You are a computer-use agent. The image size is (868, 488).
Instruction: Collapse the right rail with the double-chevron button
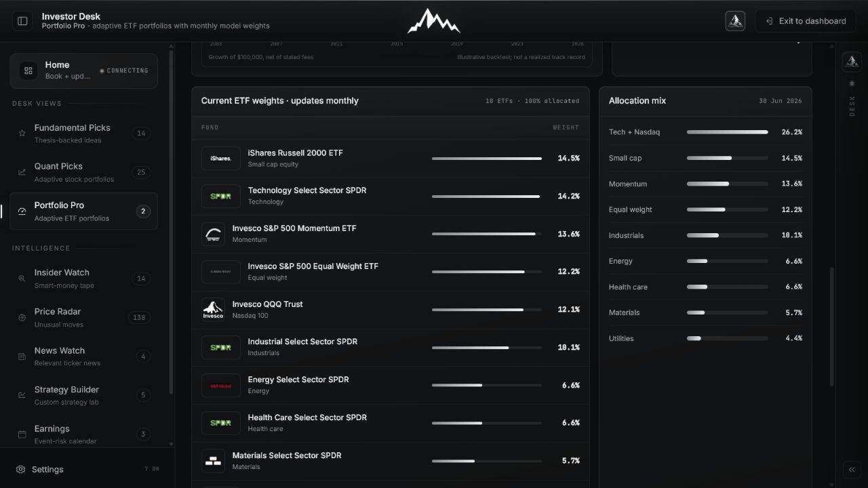(852, 470)
